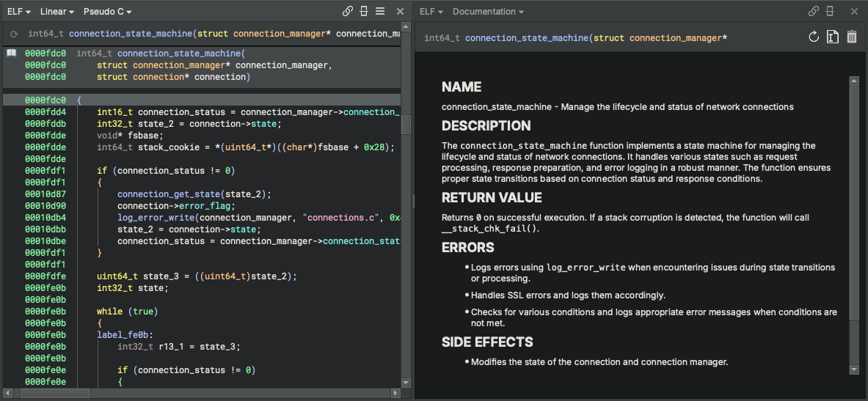Open the ELF dropdown in the left pane
Image resolution: width=868 pixels, height=401 pixels.
[x=19, y=11]
